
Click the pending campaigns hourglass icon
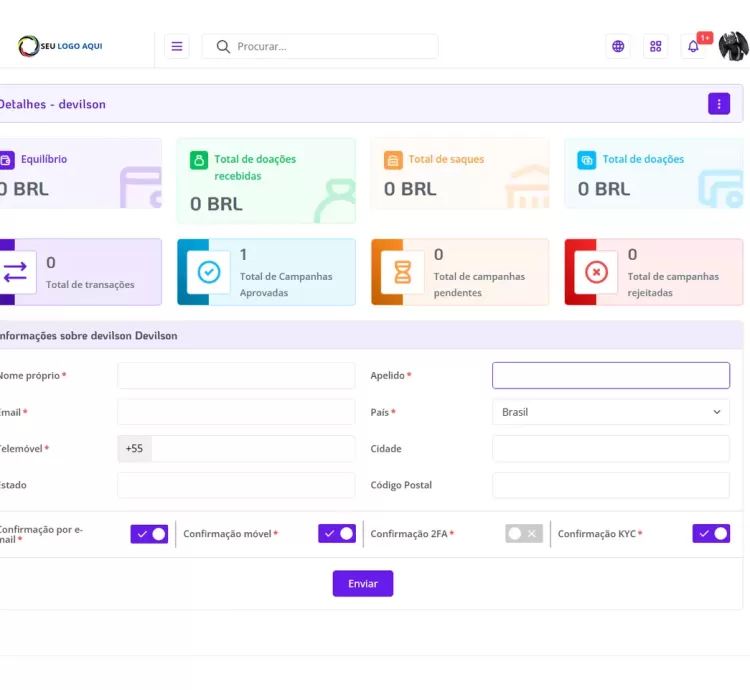coord(403,272)
